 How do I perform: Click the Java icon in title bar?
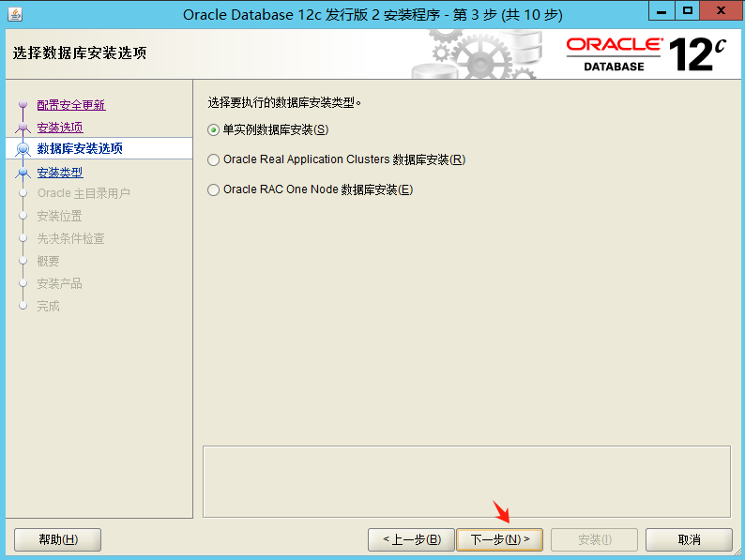tap(15, 14)
